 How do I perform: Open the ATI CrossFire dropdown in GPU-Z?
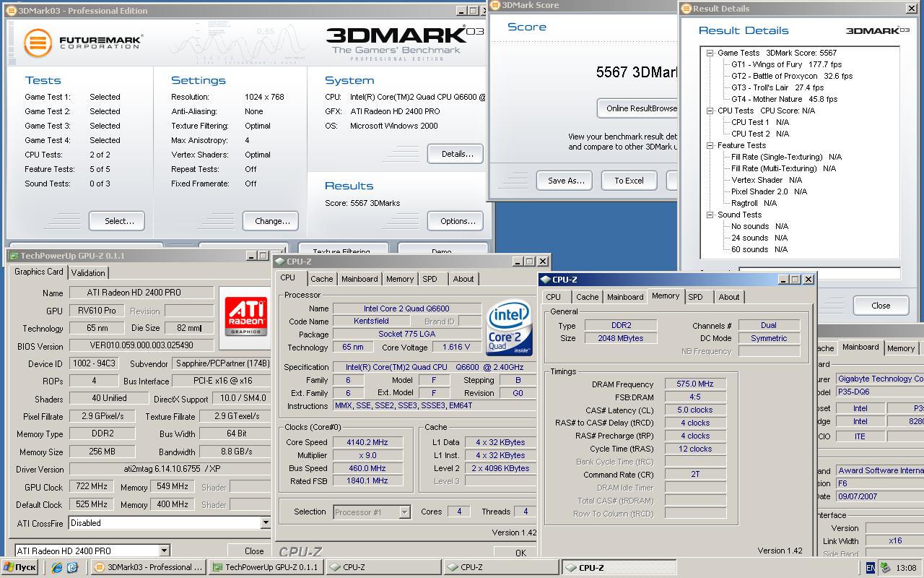(265, 523)
